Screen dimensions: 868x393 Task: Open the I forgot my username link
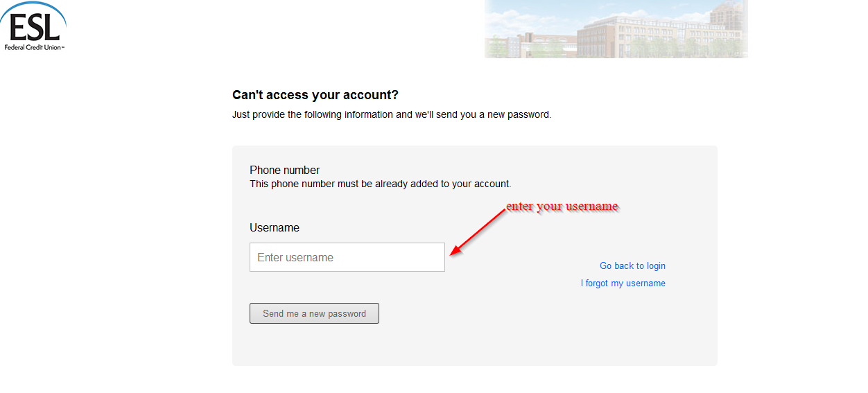623,283
